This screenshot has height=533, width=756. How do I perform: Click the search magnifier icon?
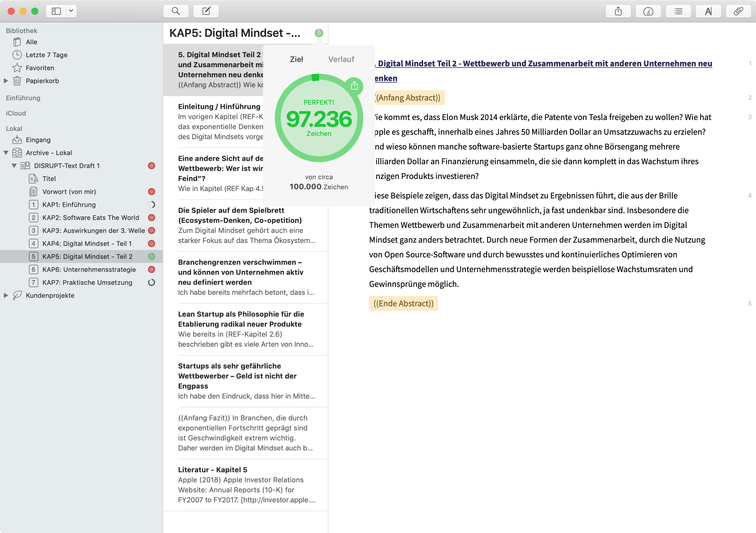tap(176, 11)
